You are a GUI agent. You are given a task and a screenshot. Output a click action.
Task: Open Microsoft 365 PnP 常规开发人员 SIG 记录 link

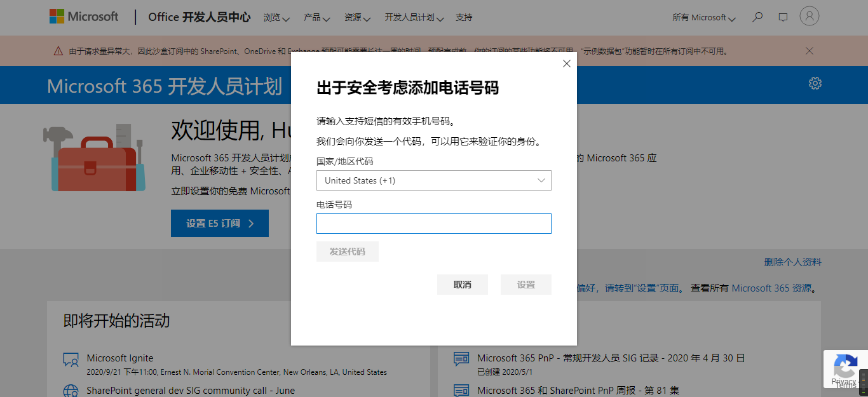(x=611, y=358)
